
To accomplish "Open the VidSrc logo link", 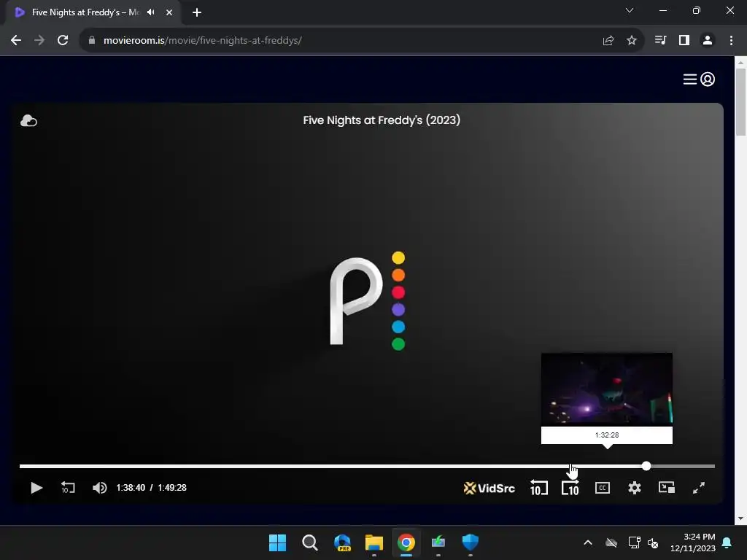I will tap(489, 488).
